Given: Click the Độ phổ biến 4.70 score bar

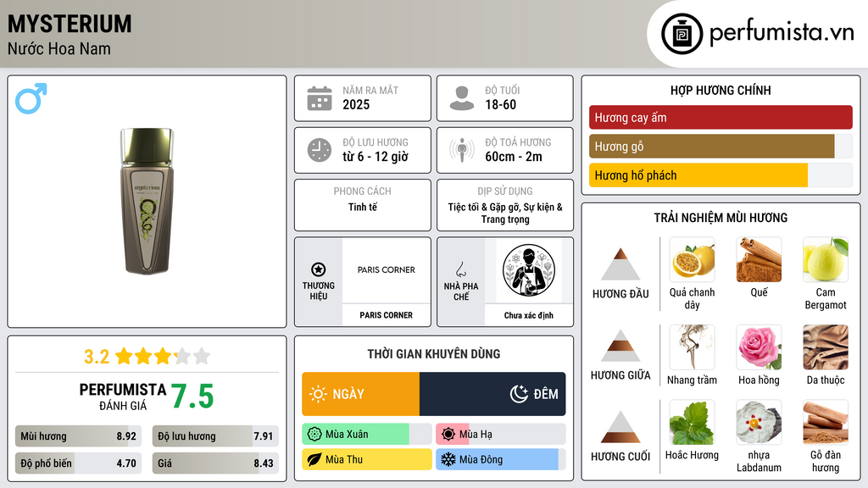Looking at the screenshot, I should tap(79, 463).
